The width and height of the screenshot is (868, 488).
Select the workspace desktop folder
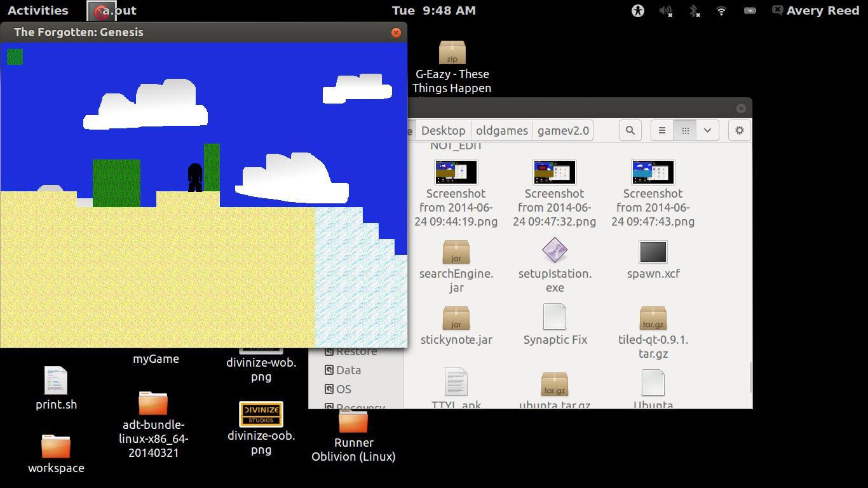(56, 446)
